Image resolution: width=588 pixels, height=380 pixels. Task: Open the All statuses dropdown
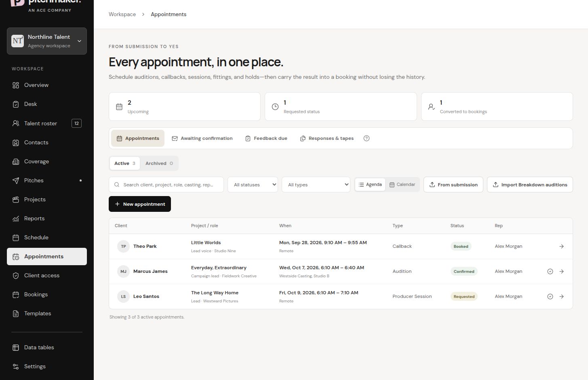(253, 184)
